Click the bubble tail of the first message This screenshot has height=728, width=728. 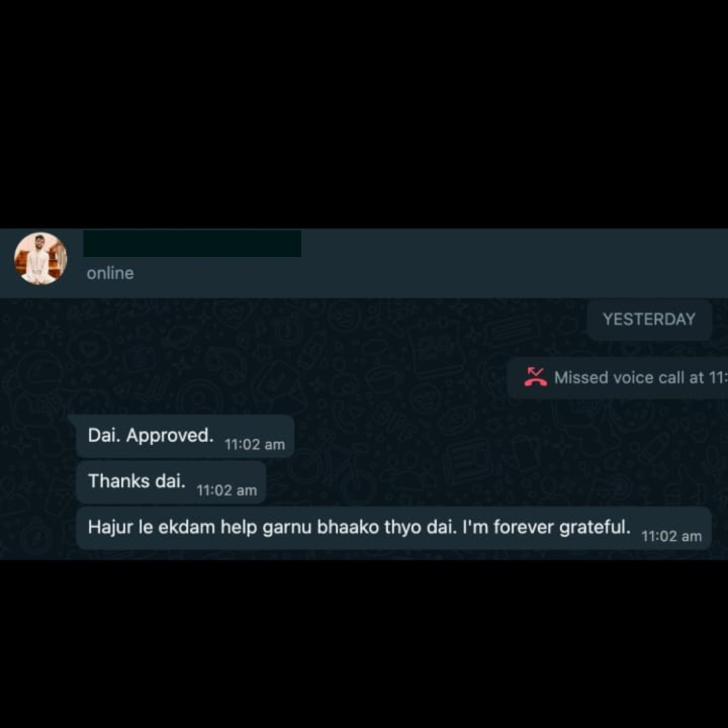pos(72,419)
